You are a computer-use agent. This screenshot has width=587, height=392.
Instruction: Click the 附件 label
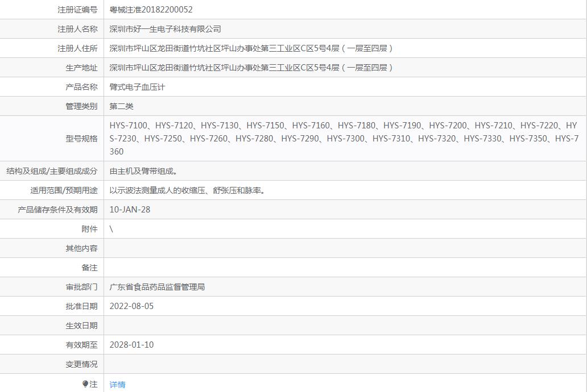(89, 229)
